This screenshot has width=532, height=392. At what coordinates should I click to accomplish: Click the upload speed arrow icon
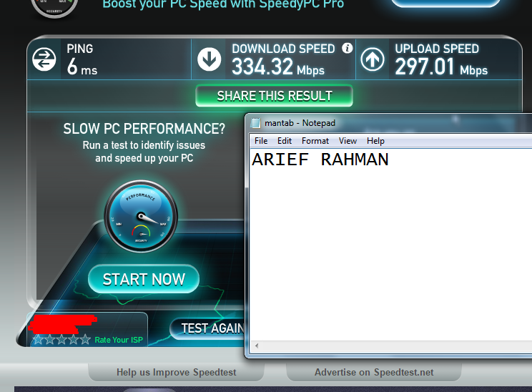click(373, 59)
